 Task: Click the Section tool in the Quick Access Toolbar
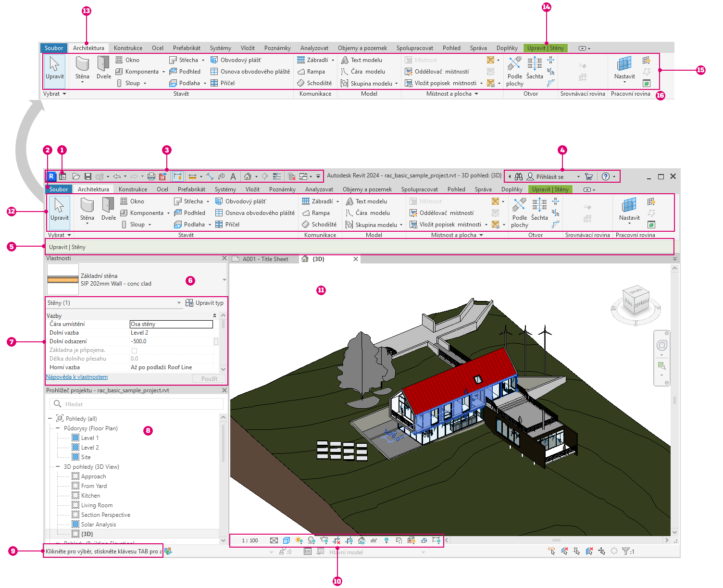(264, 176)
